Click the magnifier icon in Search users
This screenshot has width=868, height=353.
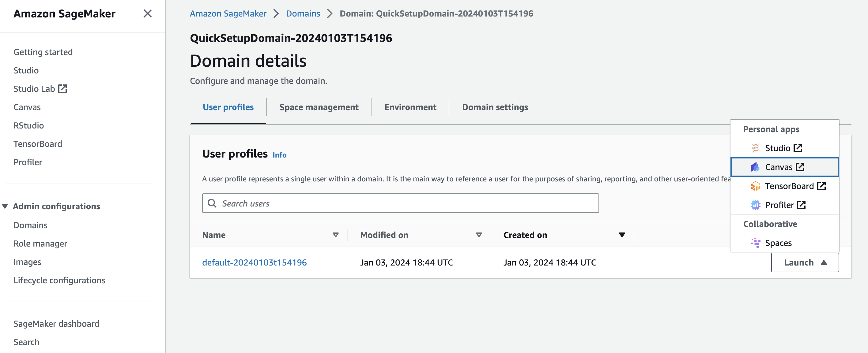click(212, 203)
